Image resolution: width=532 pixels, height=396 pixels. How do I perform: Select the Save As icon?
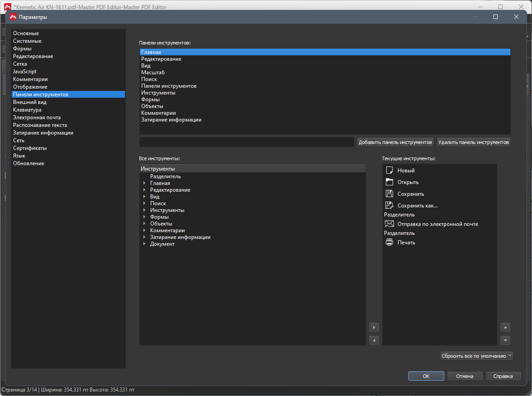[389, 206]
